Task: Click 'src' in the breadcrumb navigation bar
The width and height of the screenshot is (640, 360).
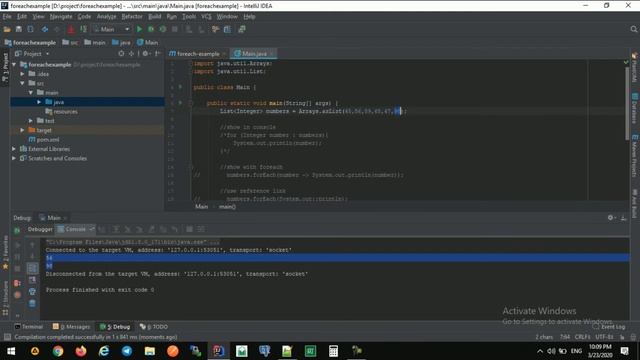Action: 70,42
